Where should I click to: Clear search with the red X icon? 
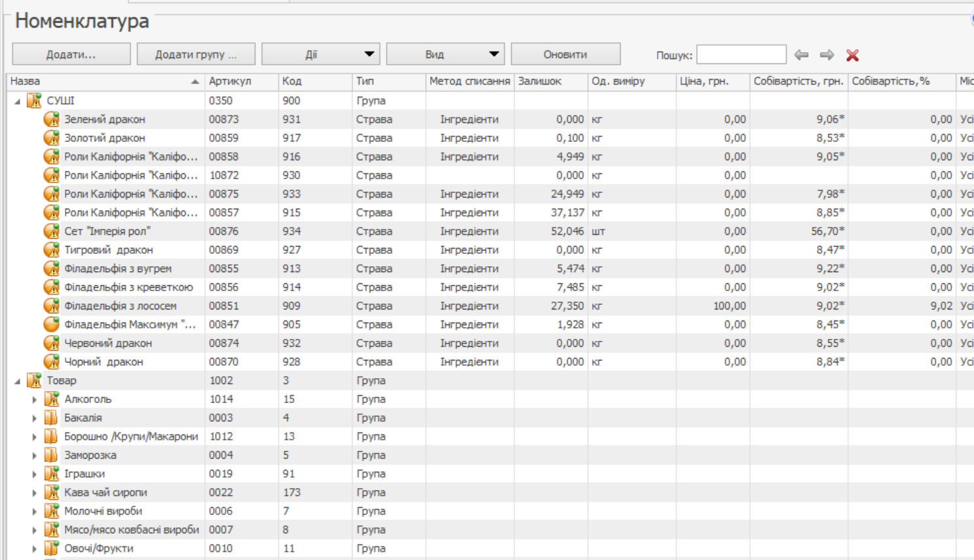(x=852, y=55)
